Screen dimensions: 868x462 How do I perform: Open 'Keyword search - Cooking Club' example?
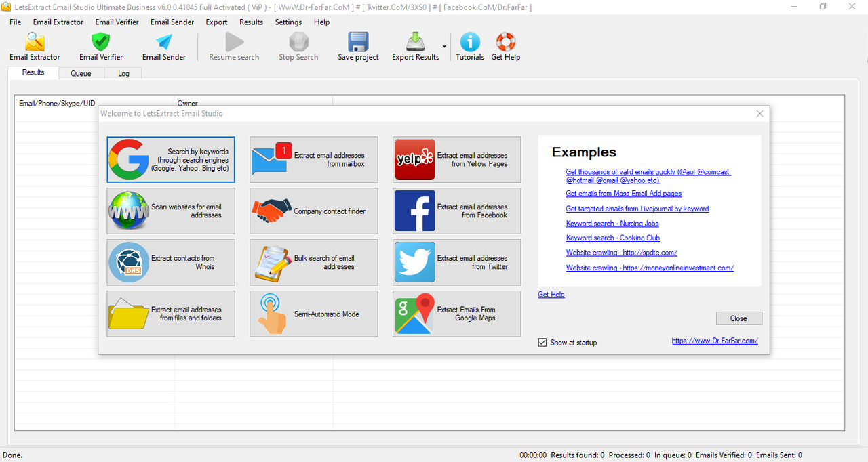(x=613, y=238)
